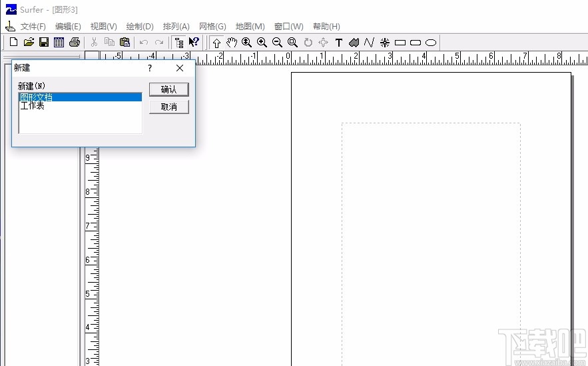Select the arrow Select tool
Image resolution: width=588 pixels, height=366 pixels.
pyautogui.click(x=216, y=43)
